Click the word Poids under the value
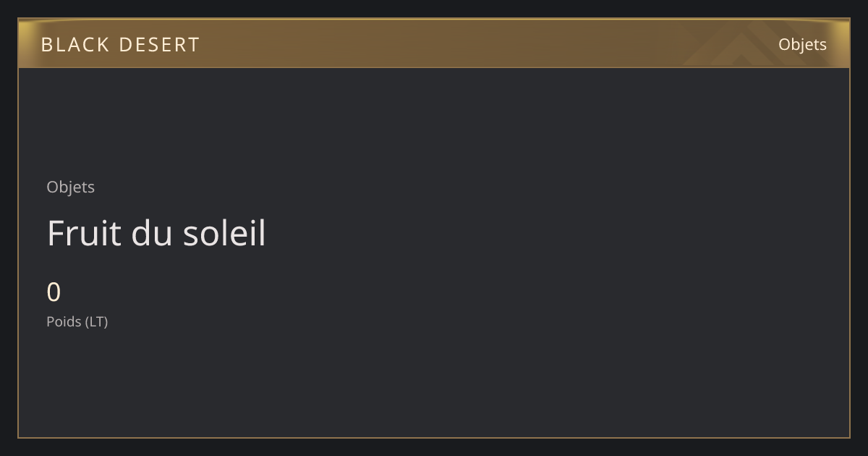The image size is (868, 456). 64,321
